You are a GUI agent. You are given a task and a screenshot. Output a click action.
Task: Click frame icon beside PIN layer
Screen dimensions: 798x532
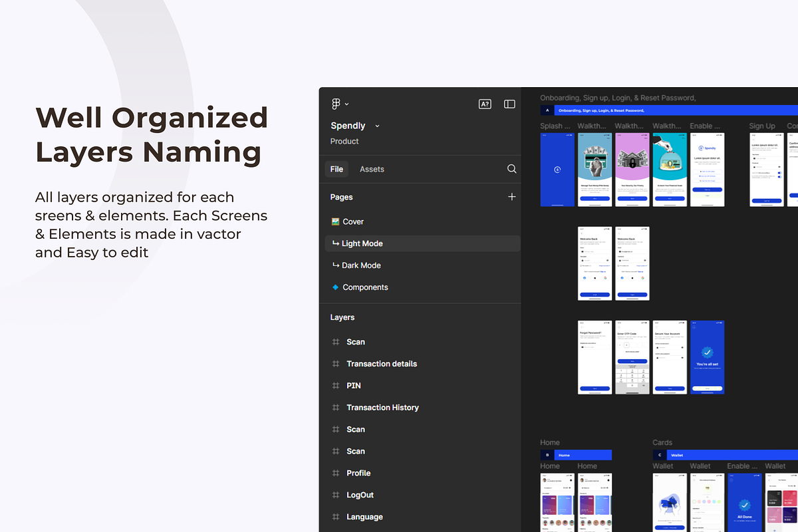click(x=336, y=386)
